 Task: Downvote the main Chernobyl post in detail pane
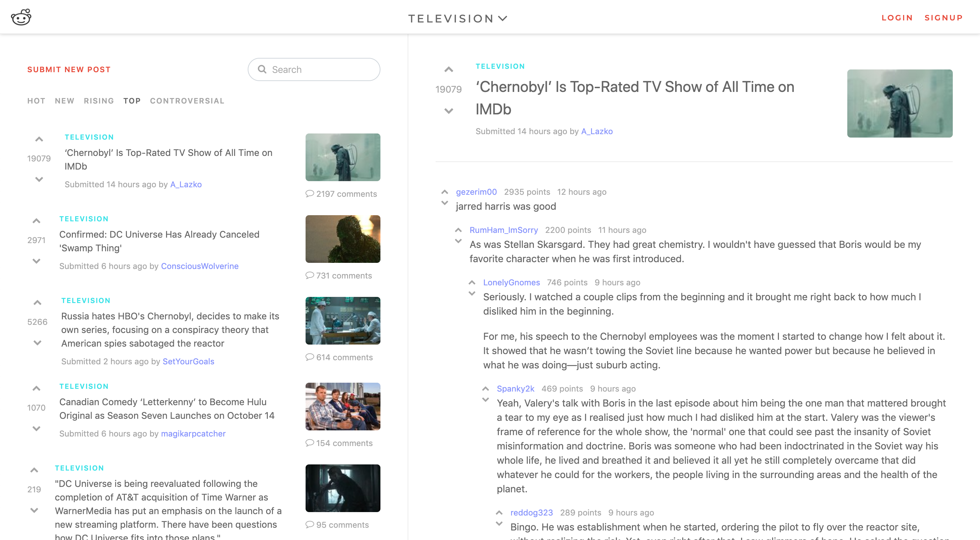point(448,111)
